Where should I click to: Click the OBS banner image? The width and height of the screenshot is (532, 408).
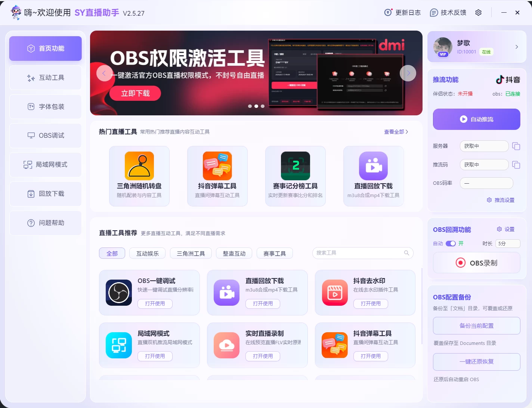tap(256, 73)
